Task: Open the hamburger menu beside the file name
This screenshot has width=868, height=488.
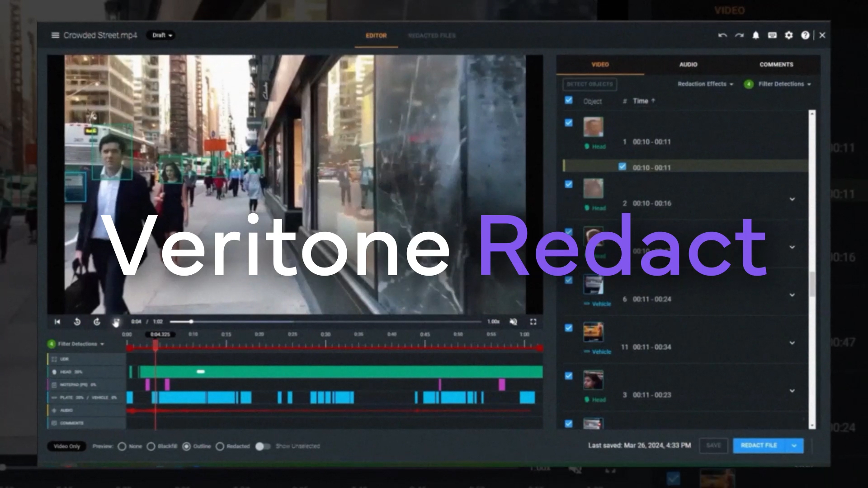Action: point(55,35)
